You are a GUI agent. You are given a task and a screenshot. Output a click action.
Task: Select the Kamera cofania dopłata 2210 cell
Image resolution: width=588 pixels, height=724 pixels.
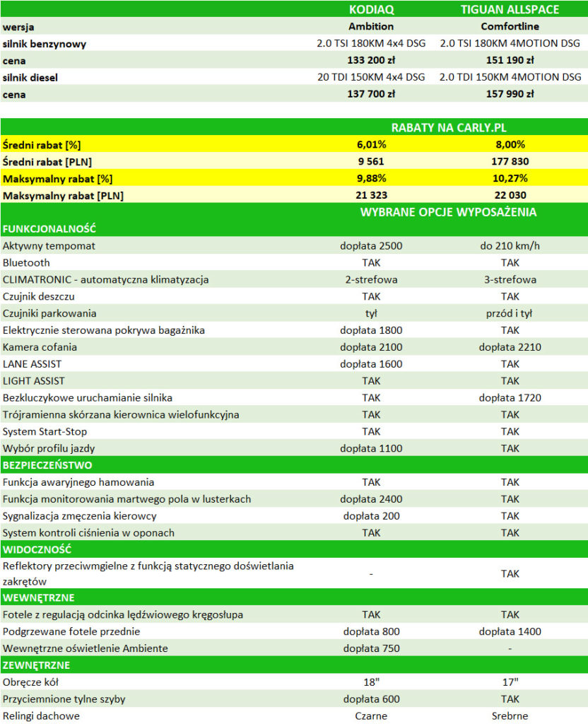click(510, 347)
